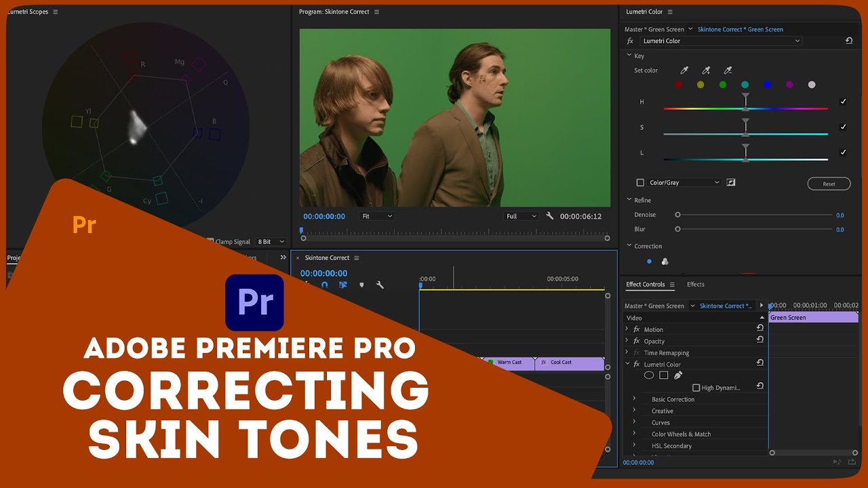Expand the Basic Correction group
This screenshot has height=488, width=868.
635,399
